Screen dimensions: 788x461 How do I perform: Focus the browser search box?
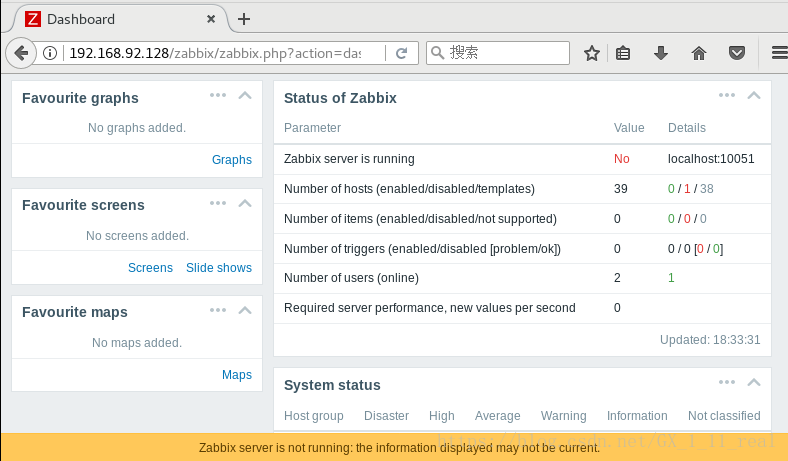498,53
